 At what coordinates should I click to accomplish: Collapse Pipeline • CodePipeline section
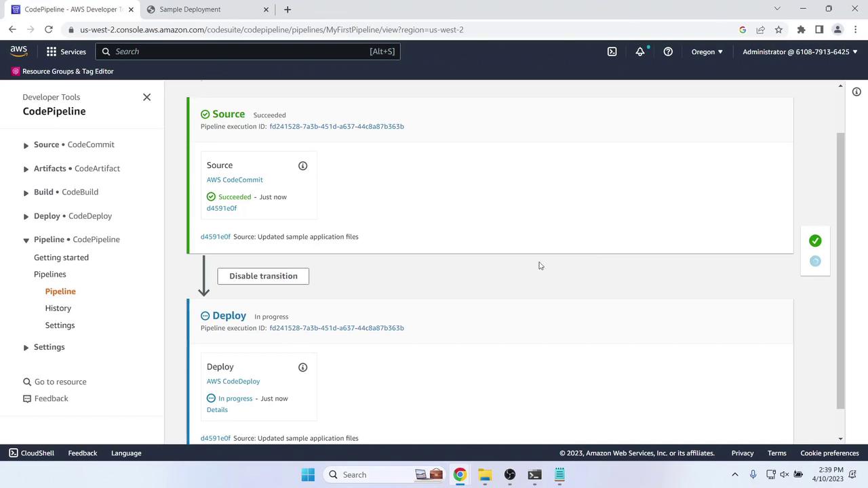click(26, 240)
